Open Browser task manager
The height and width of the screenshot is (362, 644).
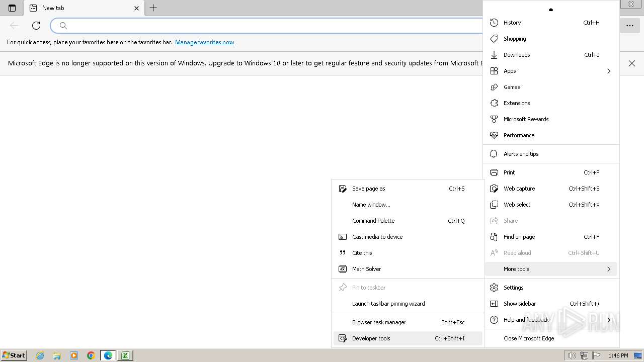point(408,322)
